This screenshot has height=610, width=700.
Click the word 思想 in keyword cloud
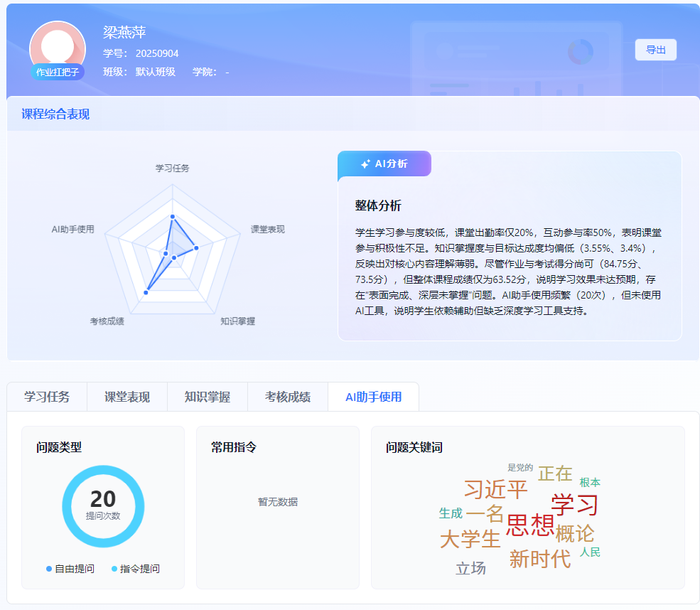[x=530, y=525]
